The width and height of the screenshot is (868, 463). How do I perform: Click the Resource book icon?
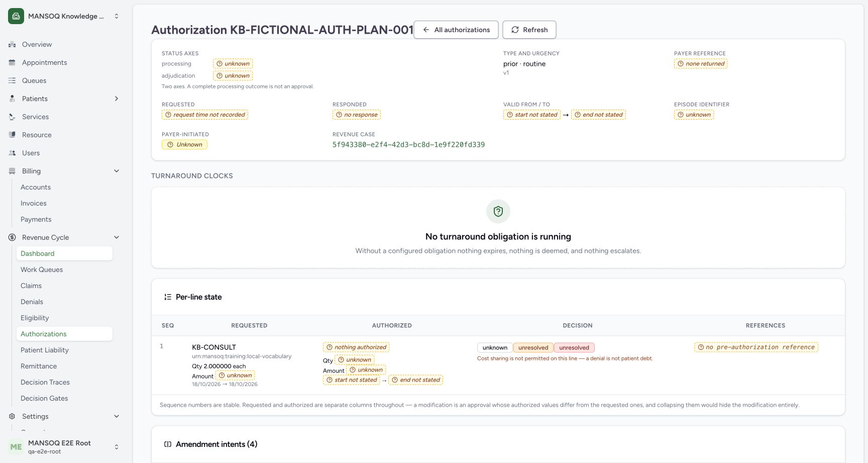[x=12, y=135]
